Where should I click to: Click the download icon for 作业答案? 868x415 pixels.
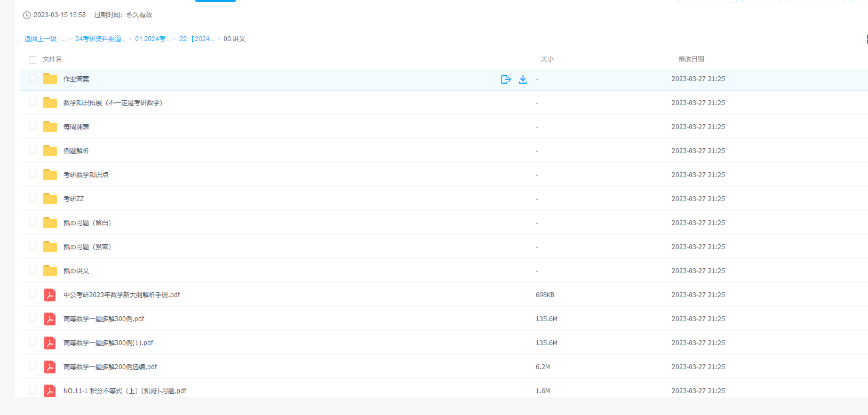[x=523, y=79]
